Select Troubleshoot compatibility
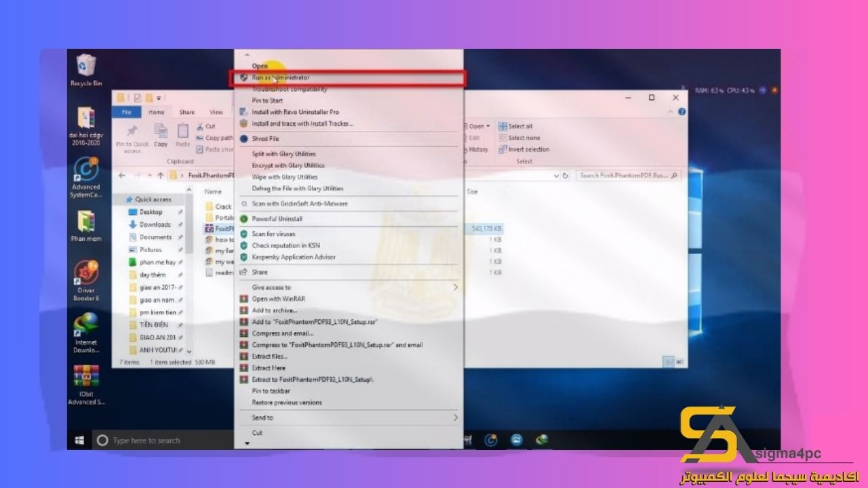 (290, 89)
